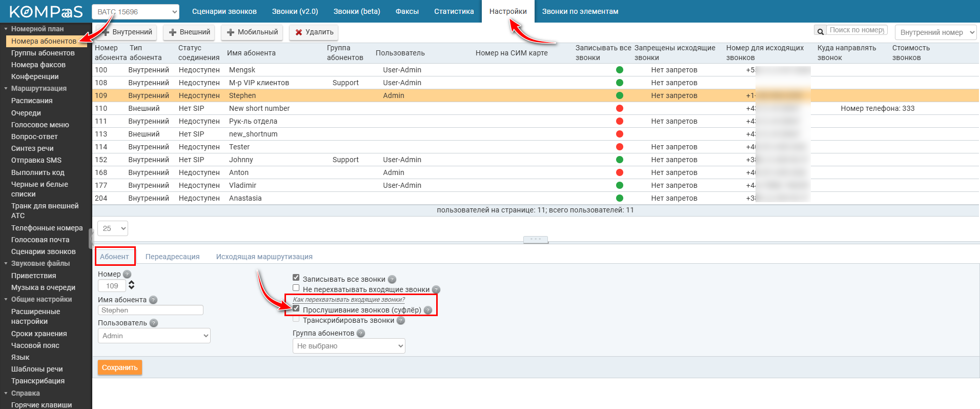980x409 pixels.
Task: Select the table row for subscriber Vladimir
Action: coord(536,185)
